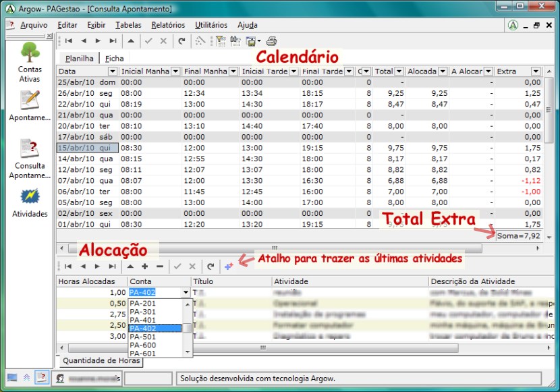
Task: Click the cancel X in top toolbar
Action: coord(163,41)
